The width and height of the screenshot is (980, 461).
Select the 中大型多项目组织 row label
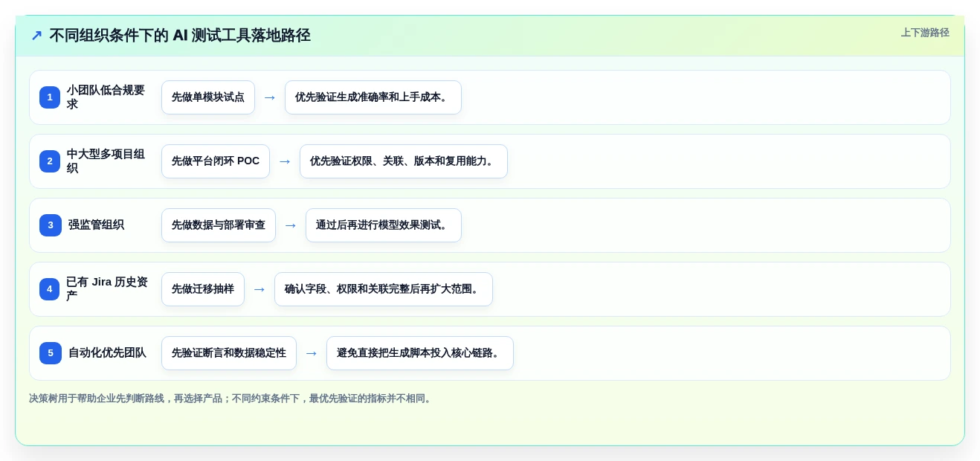(106, 161)
